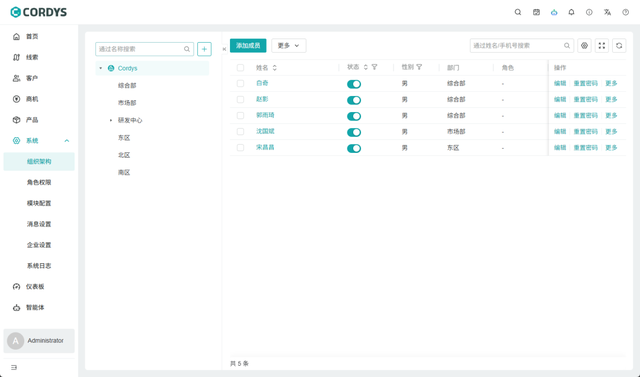
Task: Open the 系统日志 menu item
Action: [39, 266]
